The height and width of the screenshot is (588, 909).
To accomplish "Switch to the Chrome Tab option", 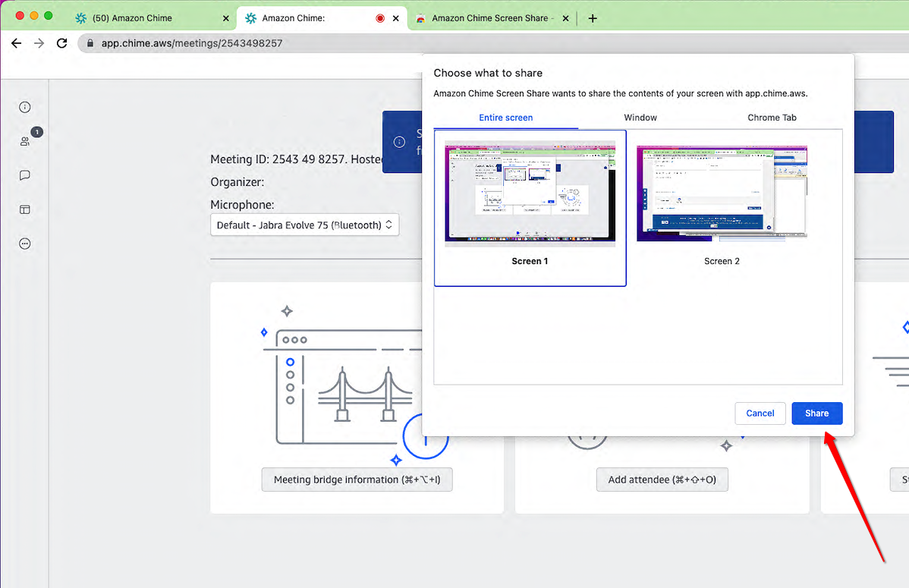I will [x=772, y=118].
